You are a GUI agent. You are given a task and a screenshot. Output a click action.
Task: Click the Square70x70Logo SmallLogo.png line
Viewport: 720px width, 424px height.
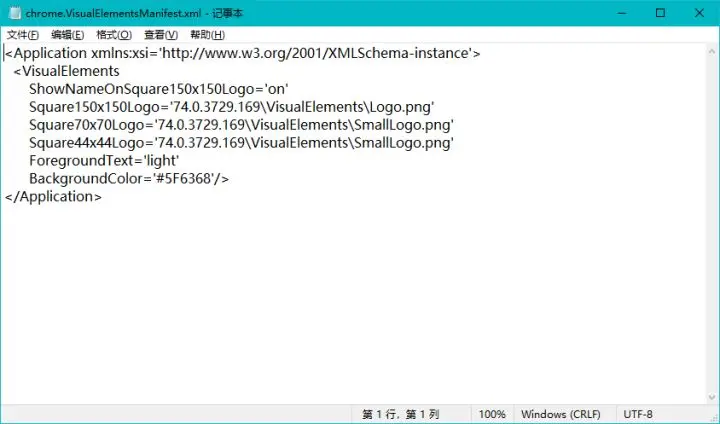(x=241, y=125)
